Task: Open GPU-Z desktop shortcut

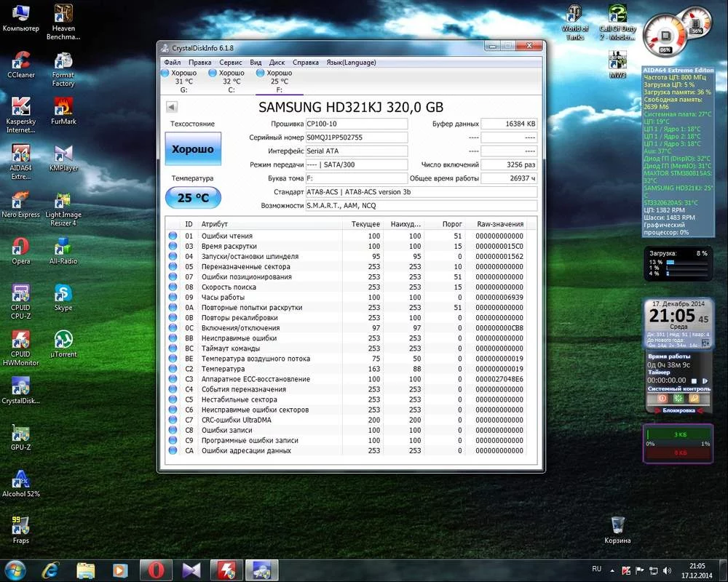Action: tap(21, 434)
